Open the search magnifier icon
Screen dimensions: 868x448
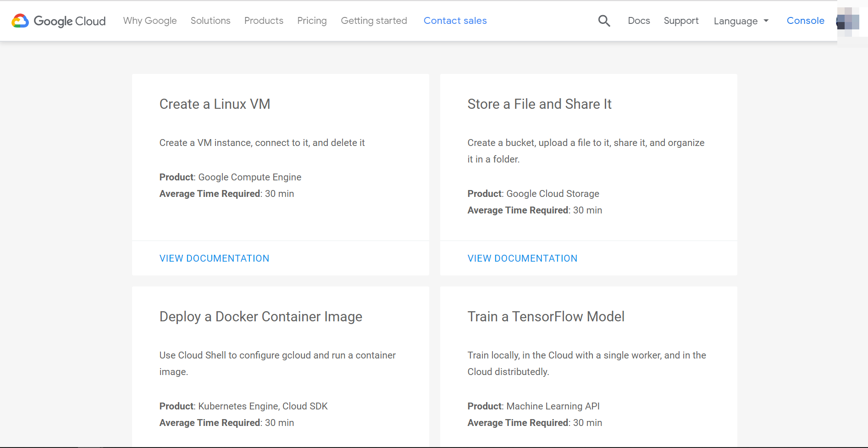click(x=604, y=21)
